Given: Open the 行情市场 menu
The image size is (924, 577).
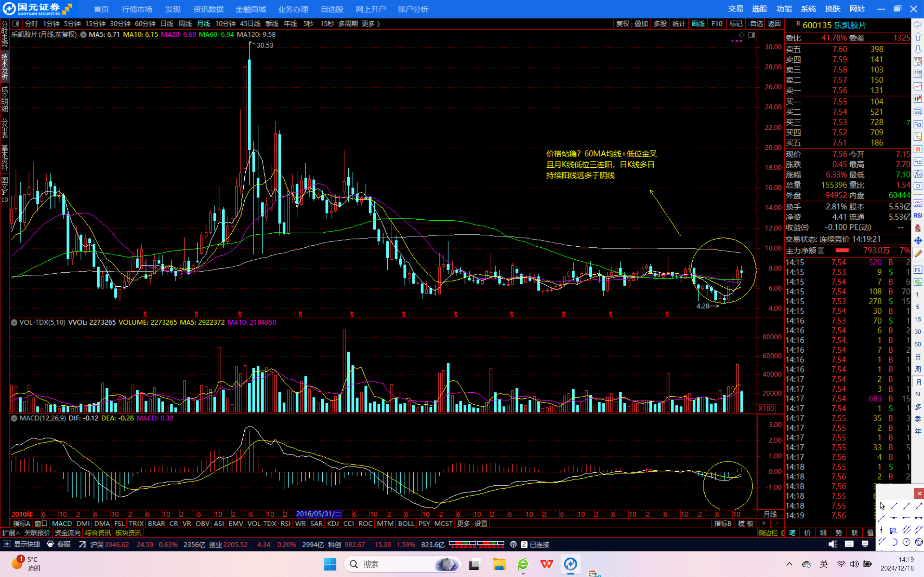Looking at the screenshot, I should click(137, 9).
